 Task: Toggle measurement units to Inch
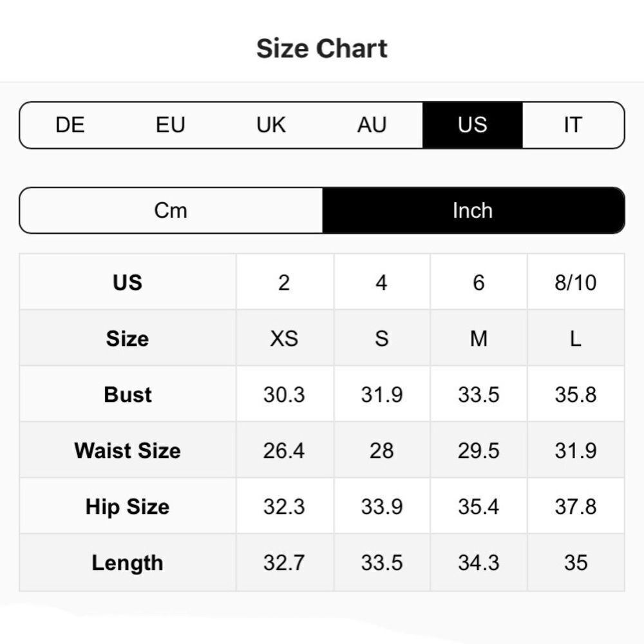point(473,211)
